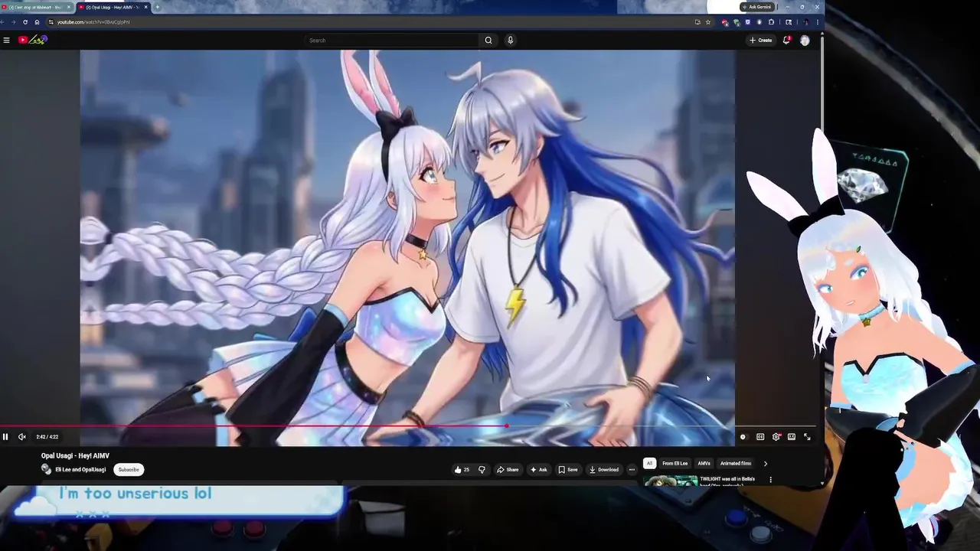Open Chrome's three-dot menu

coord(818,22)
